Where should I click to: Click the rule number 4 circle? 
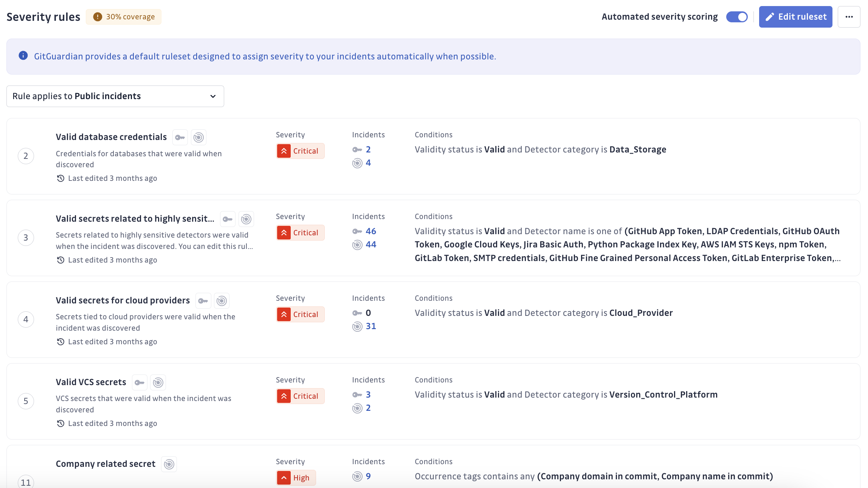26,319
